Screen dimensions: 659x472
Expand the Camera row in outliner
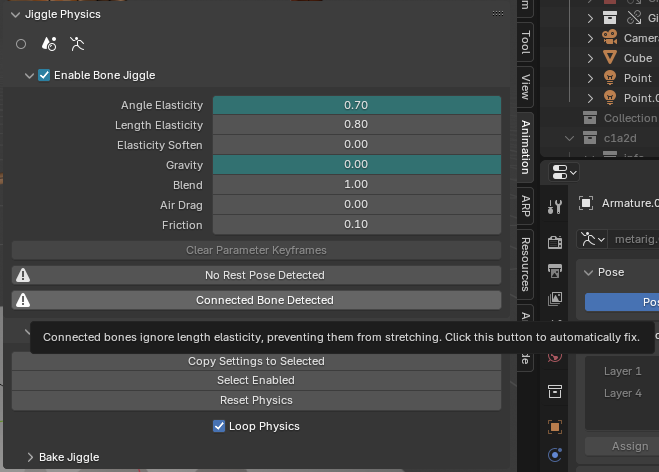click(590, 38)
